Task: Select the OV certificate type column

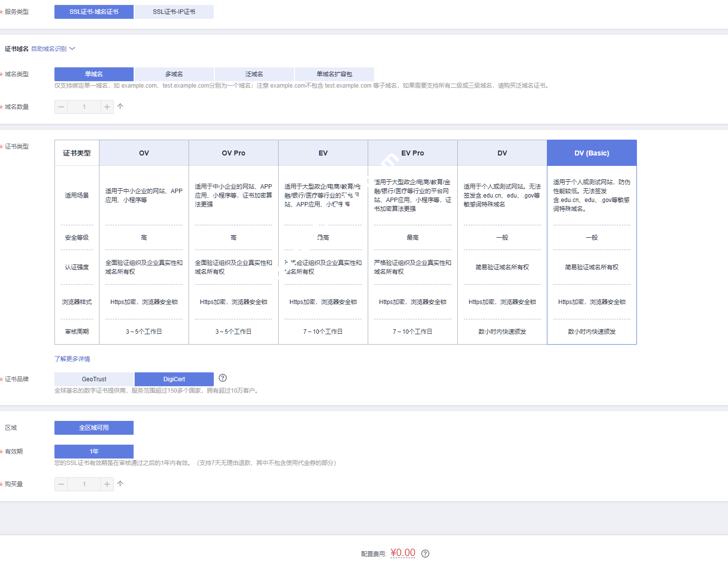Action: coord(144,153)
